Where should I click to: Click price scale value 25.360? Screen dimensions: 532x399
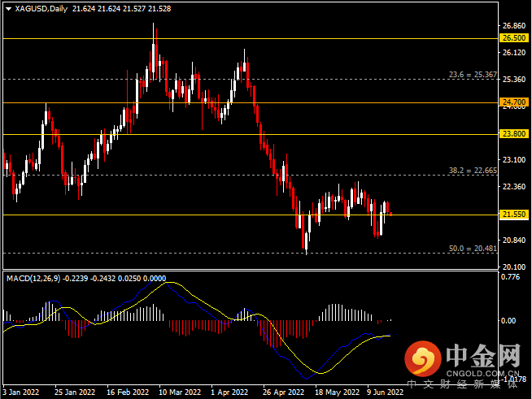514,80
